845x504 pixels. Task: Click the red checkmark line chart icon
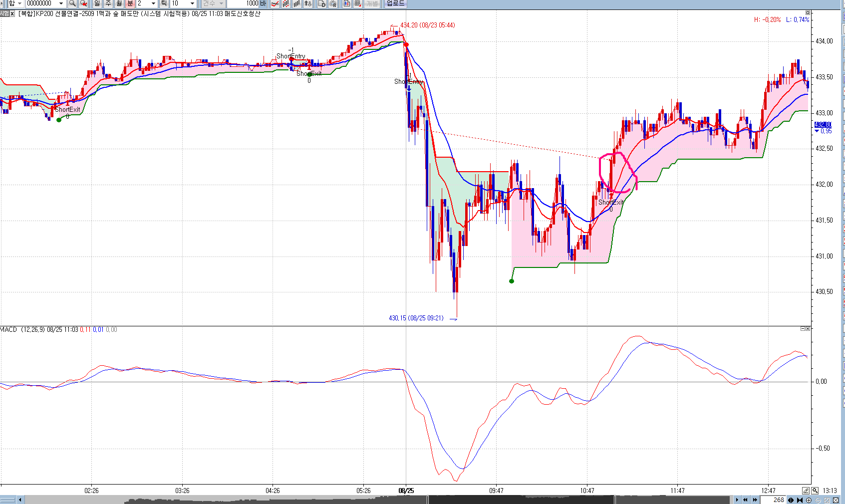click(x=275, y=3)
